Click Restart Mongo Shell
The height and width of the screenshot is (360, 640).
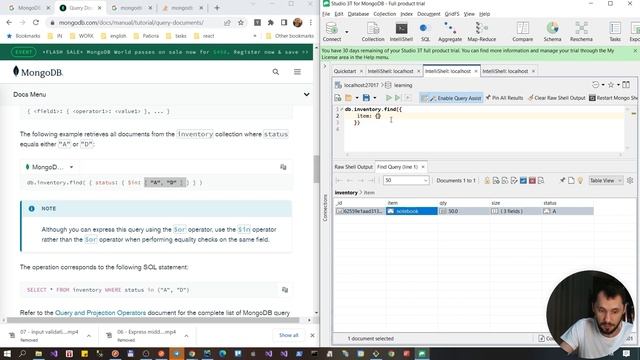point(613,98)
